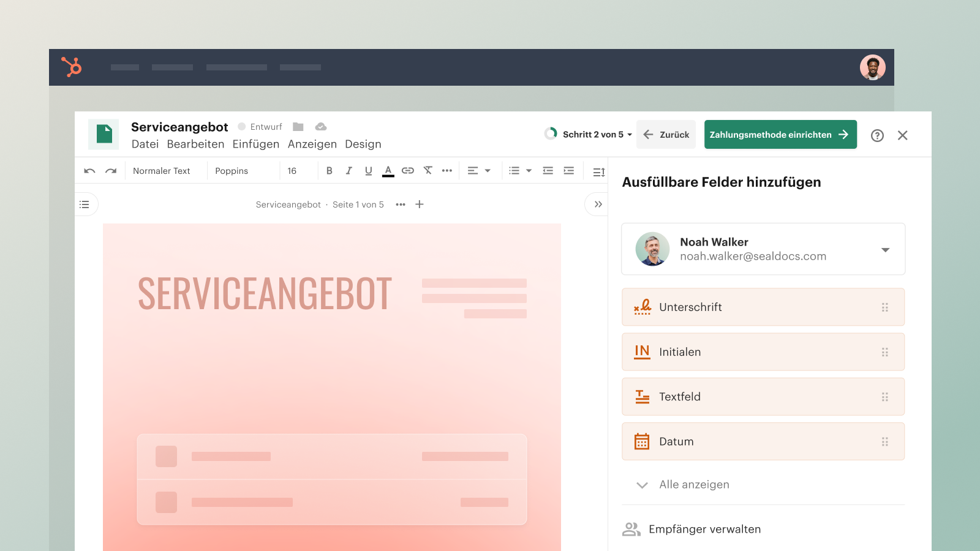980x551 pixels.
Task: Open the Design menu
Action: pos(363,144)
